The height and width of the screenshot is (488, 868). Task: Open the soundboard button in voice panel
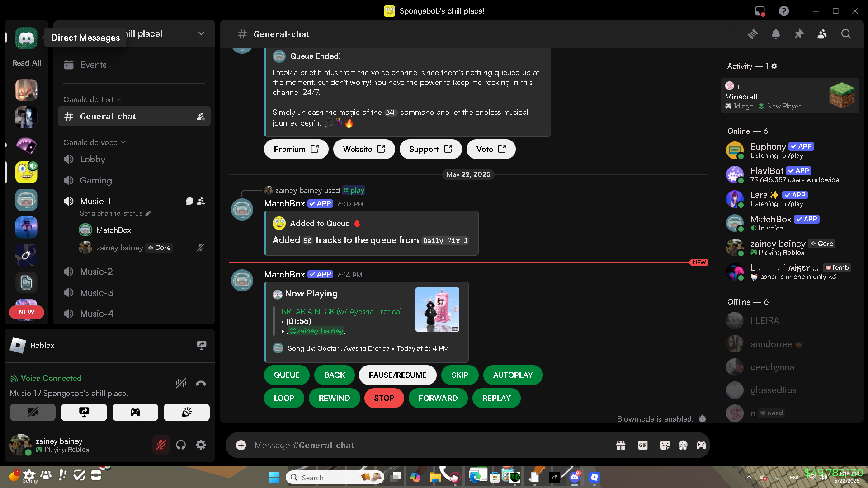coord(187,412)
